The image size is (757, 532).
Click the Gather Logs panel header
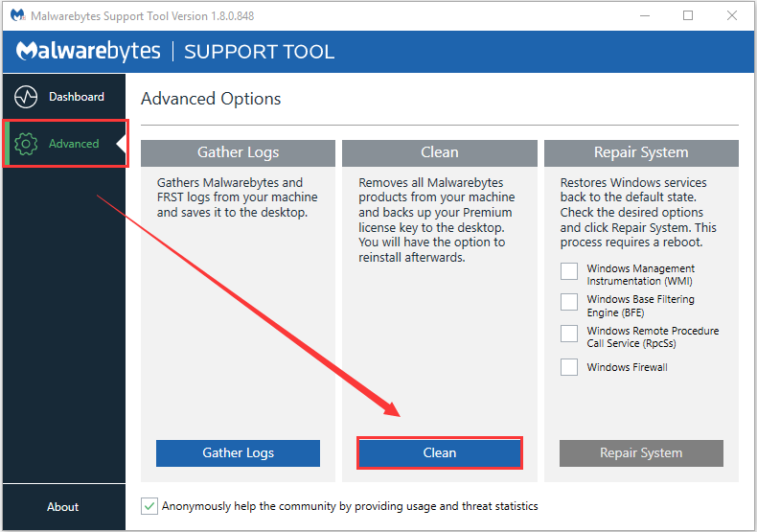(x=238, y=152)
